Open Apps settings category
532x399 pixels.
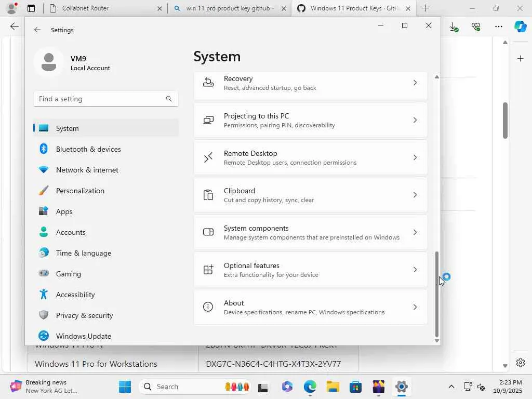106,211
